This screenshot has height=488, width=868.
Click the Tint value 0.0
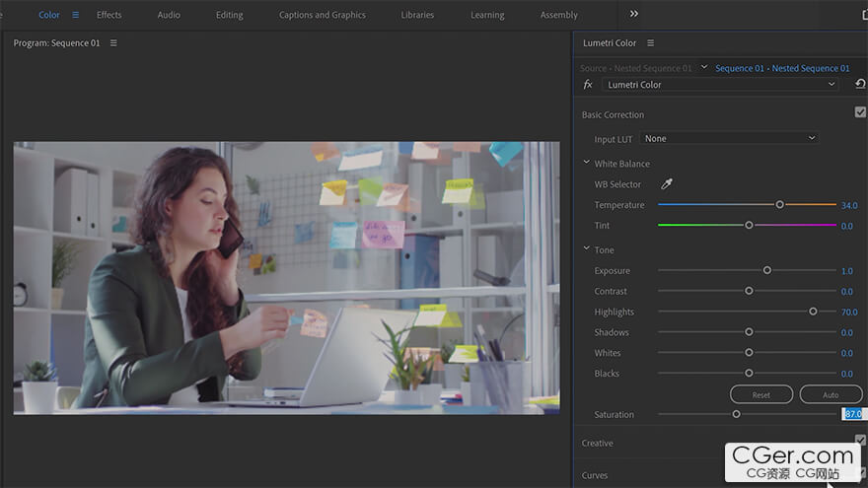[x=847, y=226]
